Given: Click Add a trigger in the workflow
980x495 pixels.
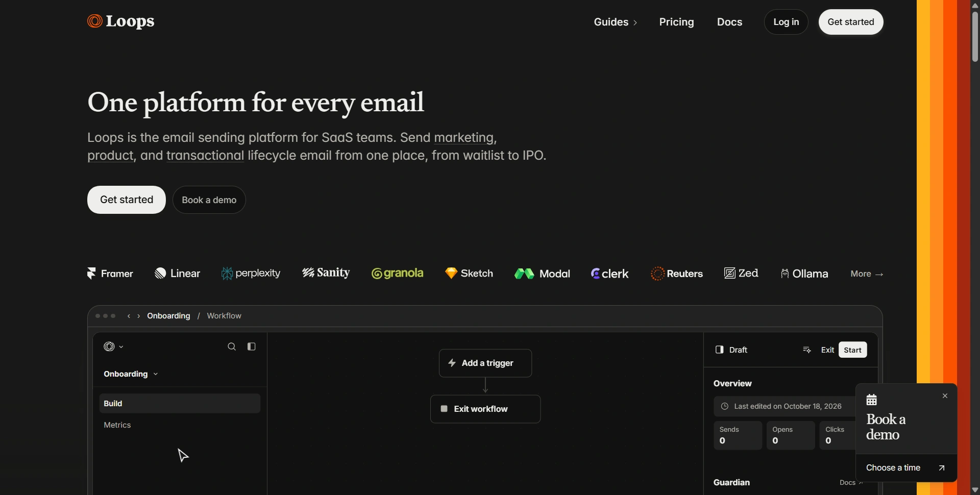Looking at the screenshot, I should click(x=485, y=363).
